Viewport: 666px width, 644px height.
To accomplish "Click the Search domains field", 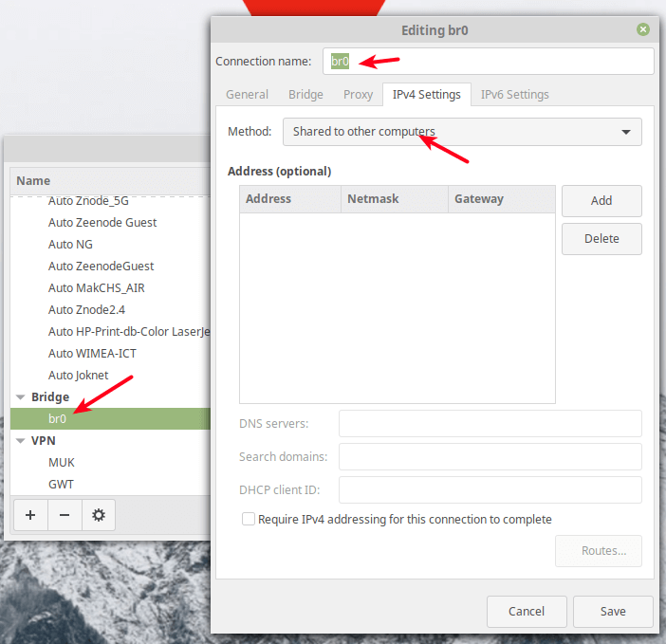I will [490, 457].
